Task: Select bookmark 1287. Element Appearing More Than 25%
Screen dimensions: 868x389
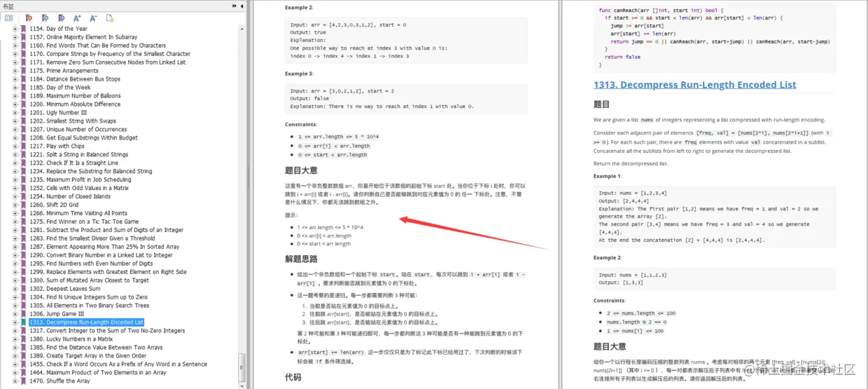Action: click(x=104, y=247)
